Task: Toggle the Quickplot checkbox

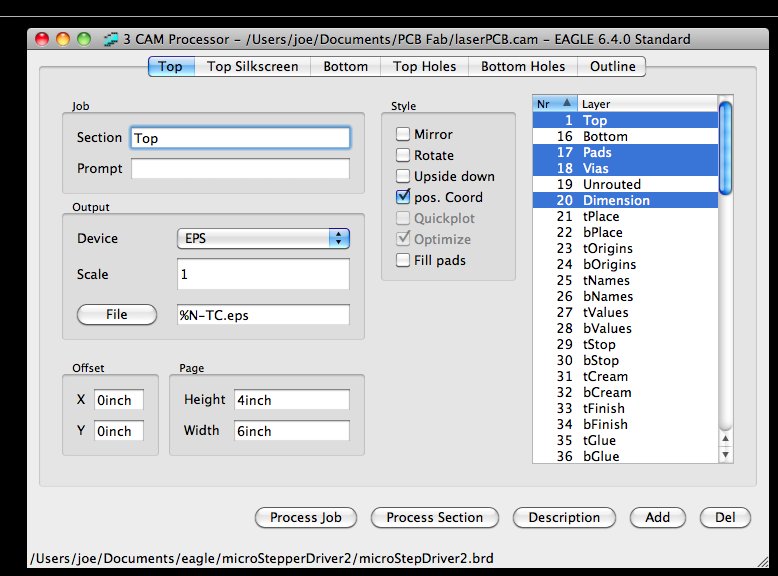Action: [403, 218]
